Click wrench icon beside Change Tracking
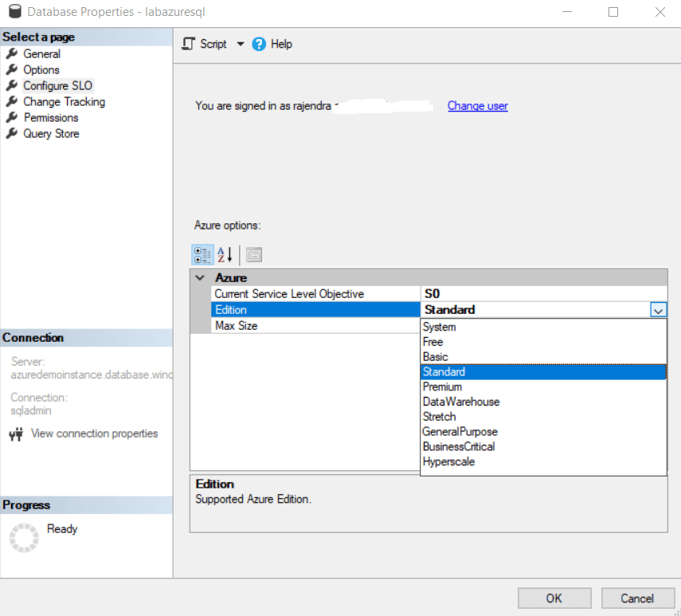Viewport: 681px width, 616px height. [12, 101]
